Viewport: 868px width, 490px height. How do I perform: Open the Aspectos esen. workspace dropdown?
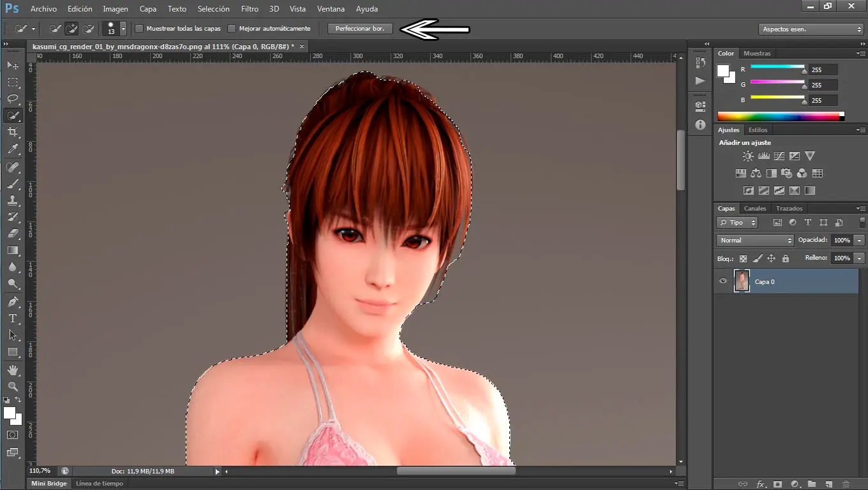click(x=812, y=29)
